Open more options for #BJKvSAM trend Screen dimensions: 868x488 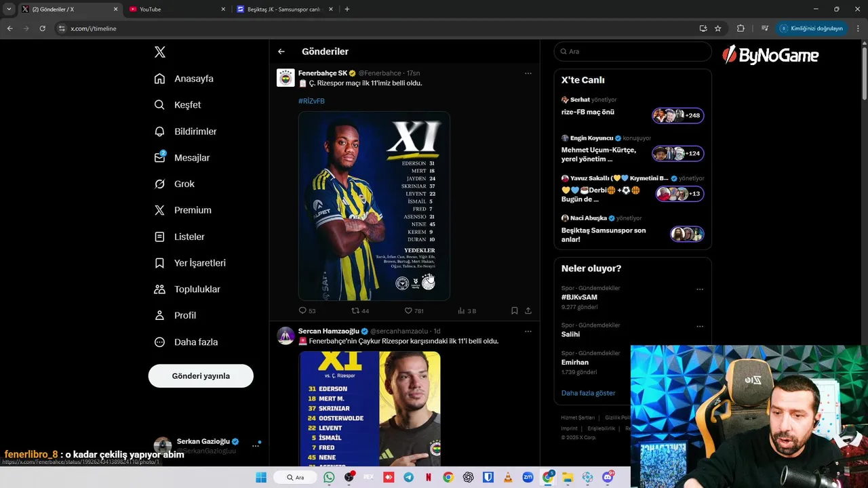(x=700, y=289)
